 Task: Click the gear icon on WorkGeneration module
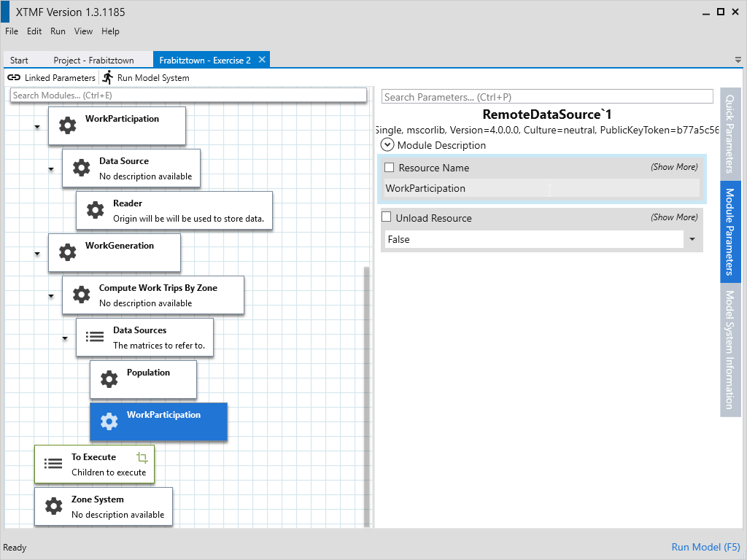point(67,252)
